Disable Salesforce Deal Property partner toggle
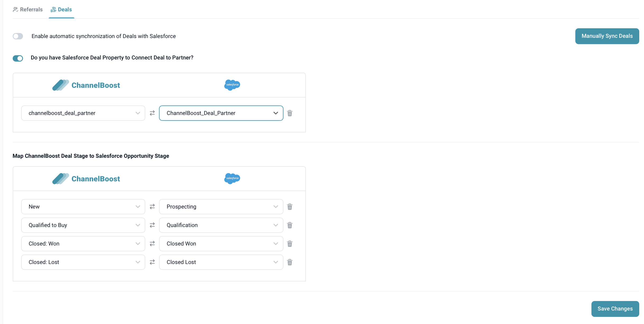 point(18,58)
